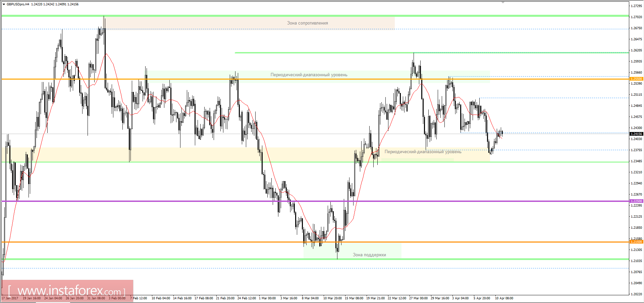Click the '15 Mar 08:00' time axis label
This screenshot has height=303, width=644.
pyautogui.click(x=354, y=298)
